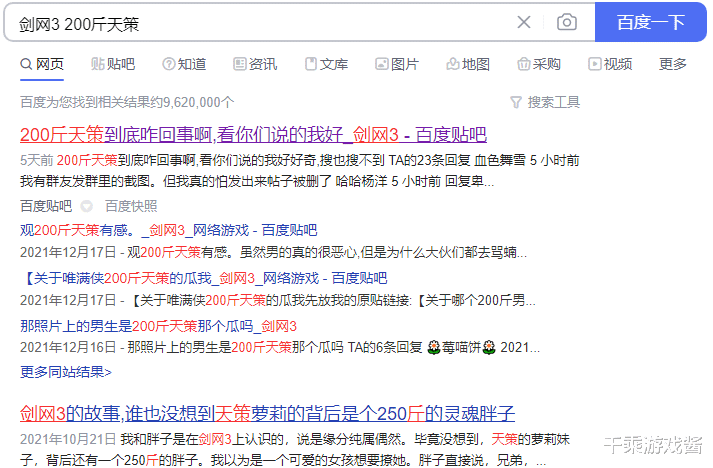
Task: Click the 贴吧 tab icon
Action: click(x=97, y=64)
